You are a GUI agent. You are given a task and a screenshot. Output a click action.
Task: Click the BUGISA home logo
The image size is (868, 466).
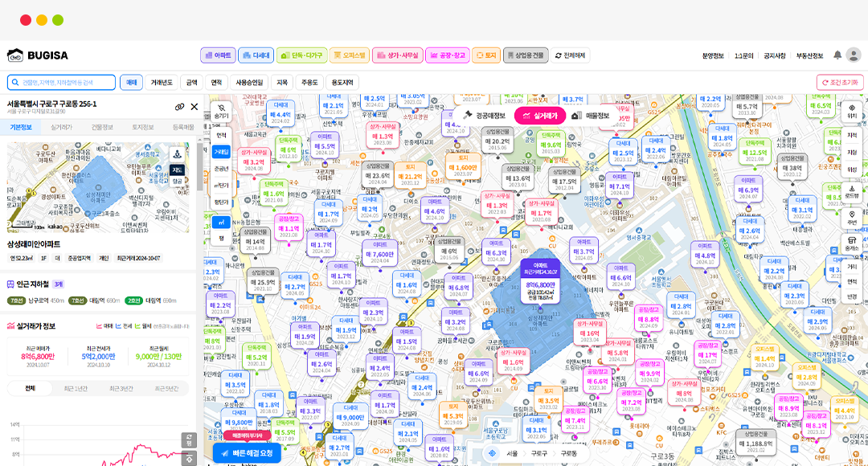pyautogui.click(x=38, y=55)
